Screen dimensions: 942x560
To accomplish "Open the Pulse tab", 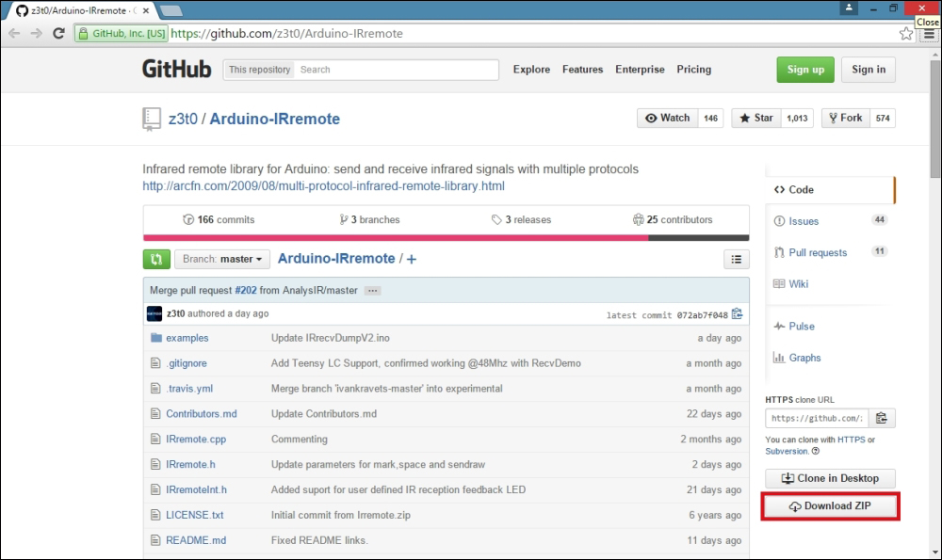I will [x=793, y=327].
